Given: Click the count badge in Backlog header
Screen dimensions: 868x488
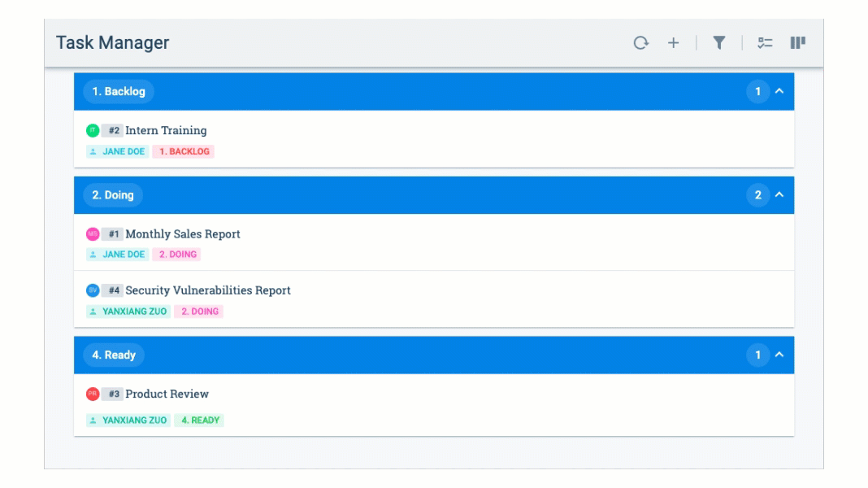Looking at the screenshot, I should pos(757,91).
